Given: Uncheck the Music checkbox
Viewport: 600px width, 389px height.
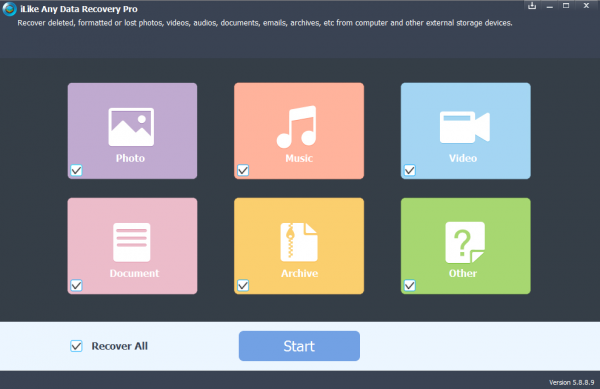Looking at the screenshot, I should [243, 170].
